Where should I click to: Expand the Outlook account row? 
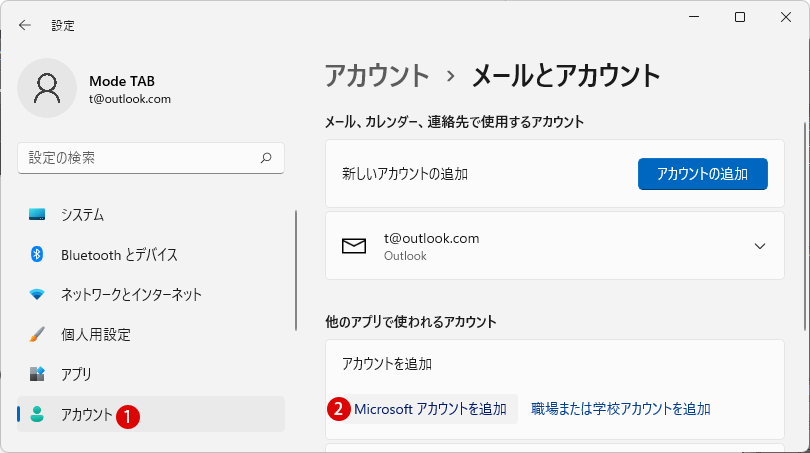coord(555,246)
